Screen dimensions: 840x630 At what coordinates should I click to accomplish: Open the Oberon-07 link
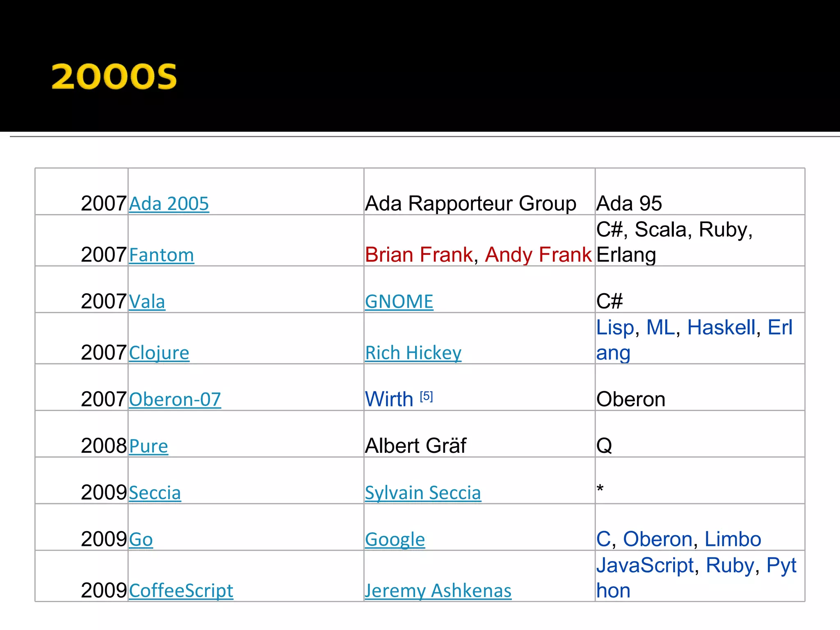click(175, 399)
